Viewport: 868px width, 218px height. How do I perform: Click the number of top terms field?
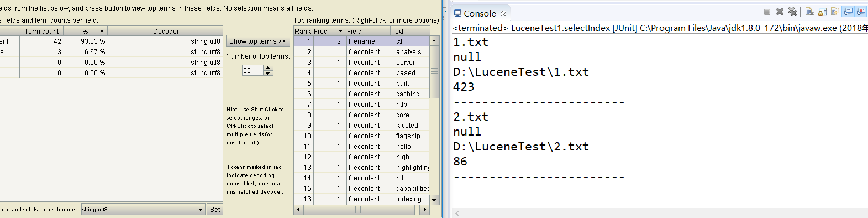253,71
